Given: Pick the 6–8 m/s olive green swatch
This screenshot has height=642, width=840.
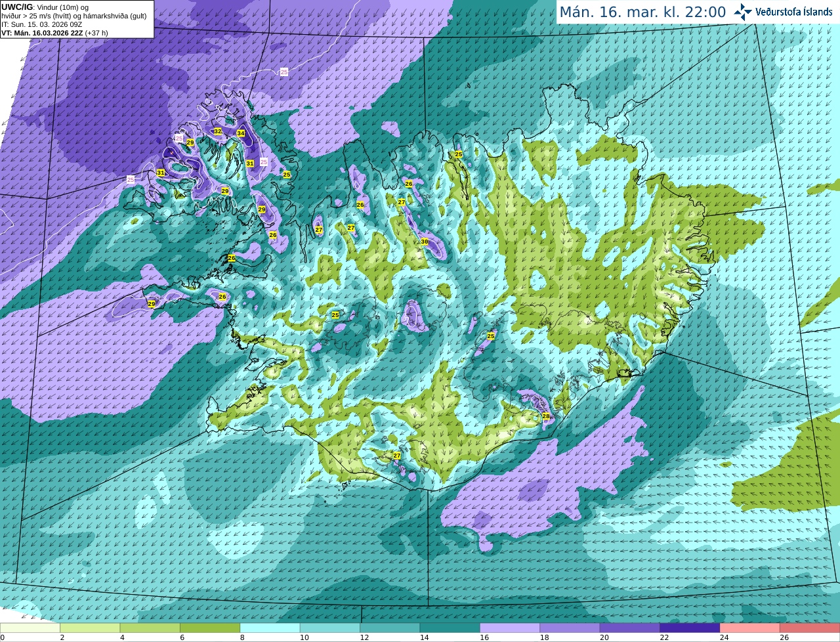Looking at the screenshot, I should [210, 628].
